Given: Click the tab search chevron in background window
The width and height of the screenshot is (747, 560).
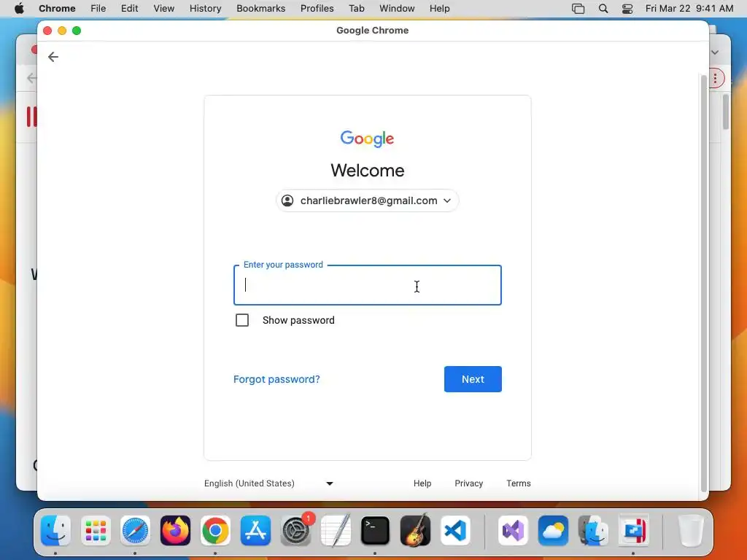Looking at the screenshot, I should 715,52.
